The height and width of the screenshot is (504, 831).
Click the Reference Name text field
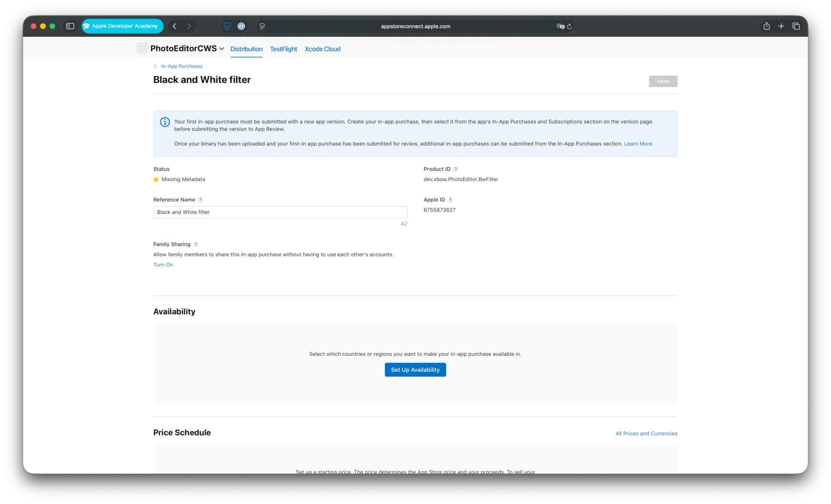280,212
